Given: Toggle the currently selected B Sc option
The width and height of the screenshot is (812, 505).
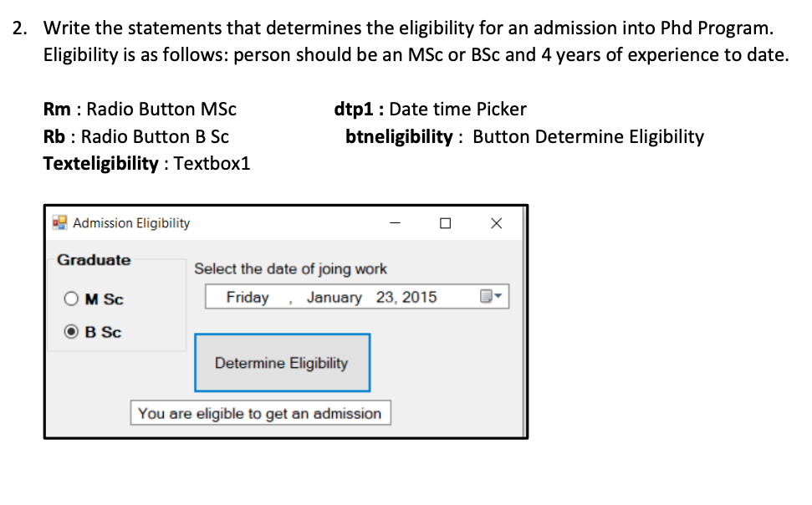Looking at the screenshot, I should coord(71,331).
